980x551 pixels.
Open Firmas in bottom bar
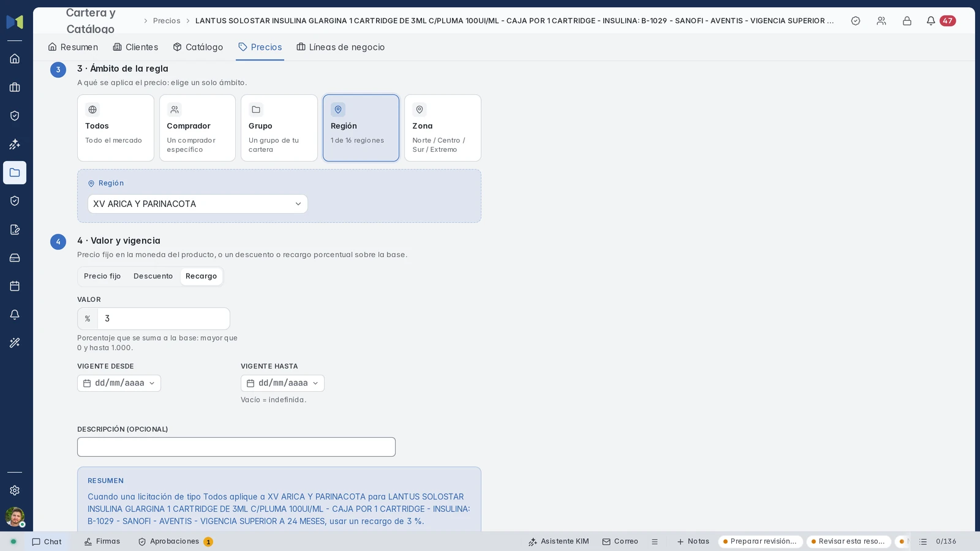point(102,542)
